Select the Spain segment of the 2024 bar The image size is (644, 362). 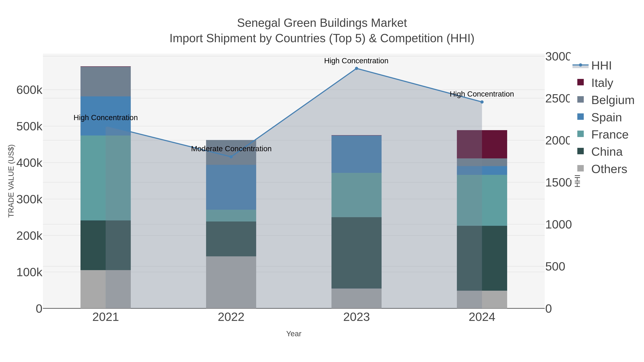point(482,171)
